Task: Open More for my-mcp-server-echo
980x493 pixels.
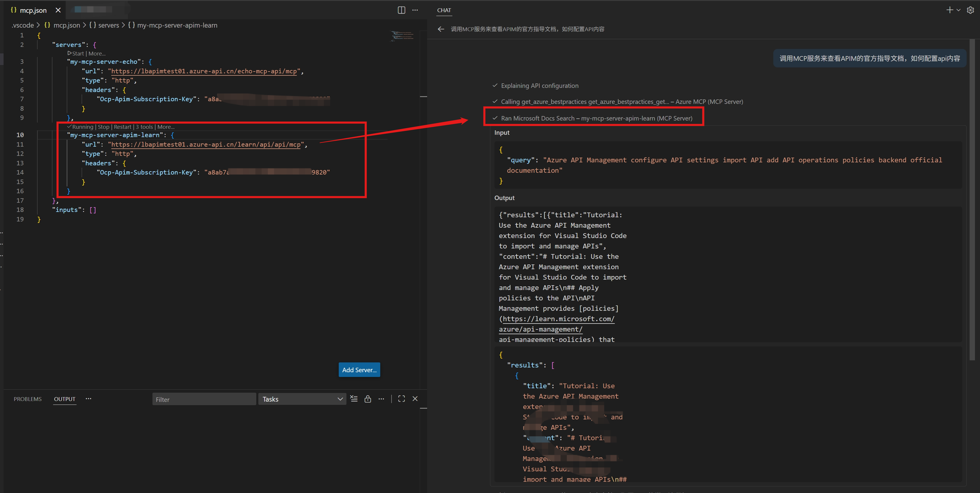Action: 97,54
